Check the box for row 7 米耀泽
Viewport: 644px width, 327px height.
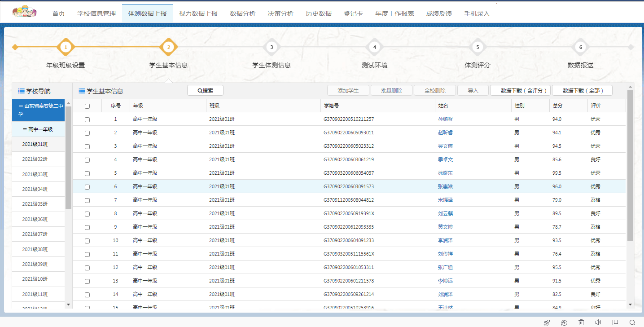pos(87,200)
